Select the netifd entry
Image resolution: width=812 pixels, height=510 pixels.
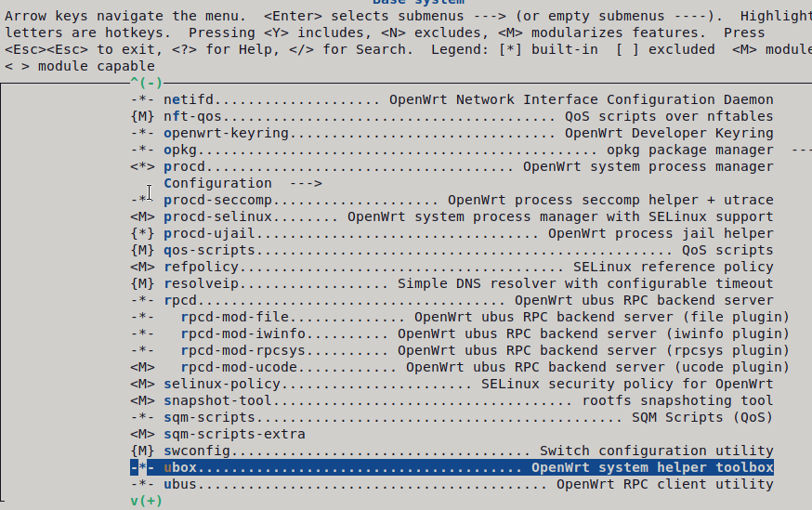[x=468, y=100]
